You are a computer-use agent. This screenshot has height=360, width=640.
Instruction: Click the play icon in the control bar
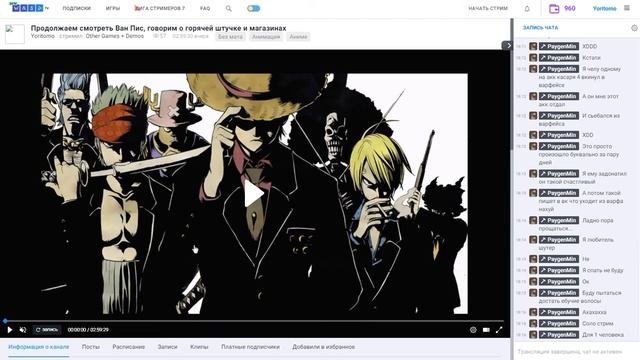10,330
